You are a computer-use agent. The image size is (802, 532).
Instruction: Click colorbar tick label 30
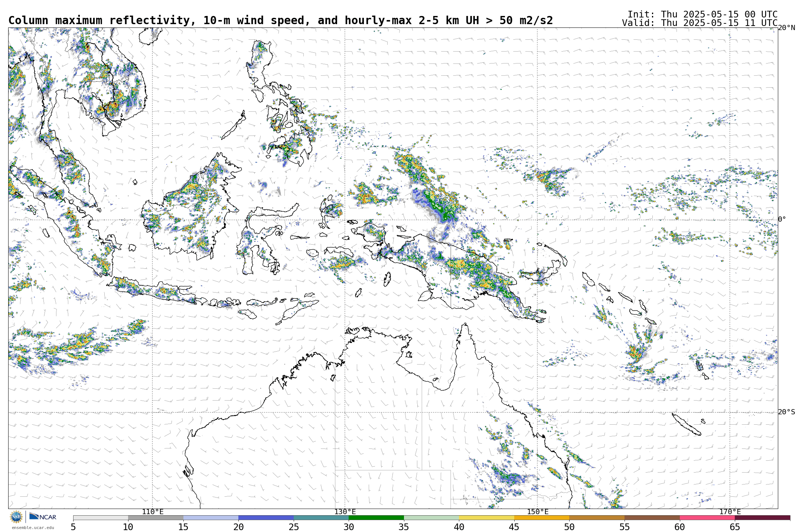coord(349,527)
